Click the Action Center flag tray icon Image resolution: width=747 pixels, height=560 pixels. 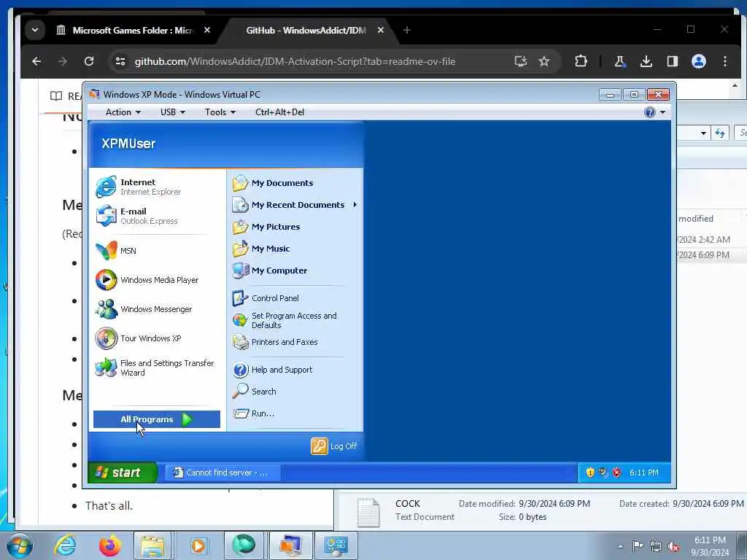[x=638, y=546]
